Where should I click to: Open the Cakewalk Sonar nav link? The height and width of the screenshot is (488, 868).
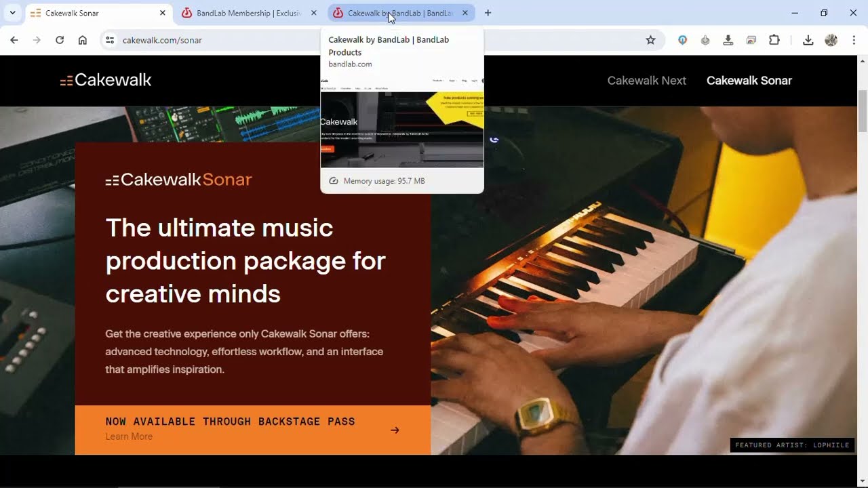tap(749, 80)
